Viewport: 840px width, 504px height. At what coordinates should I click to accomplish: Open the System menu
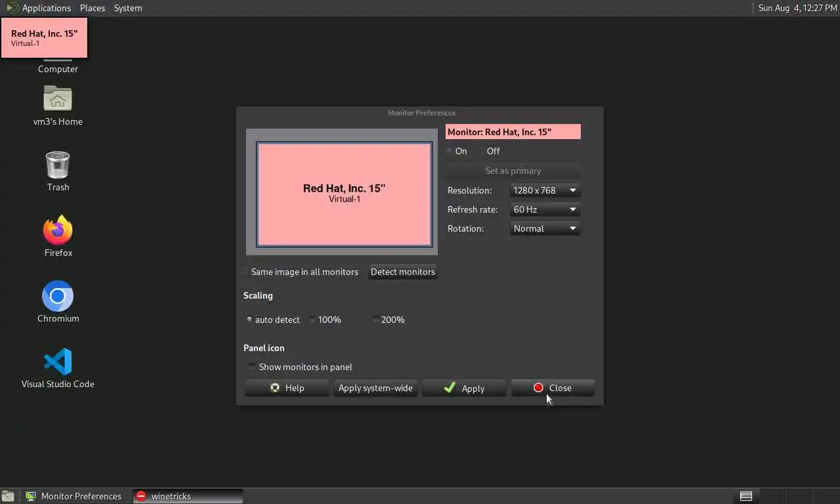[x=128, y=8]
